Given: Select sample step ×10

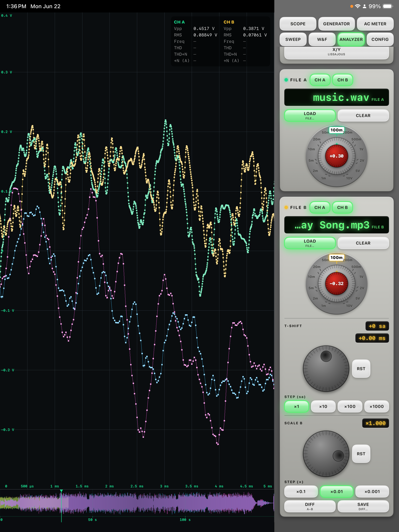Looking at the screenshot, I should click(x=323, y=406).
